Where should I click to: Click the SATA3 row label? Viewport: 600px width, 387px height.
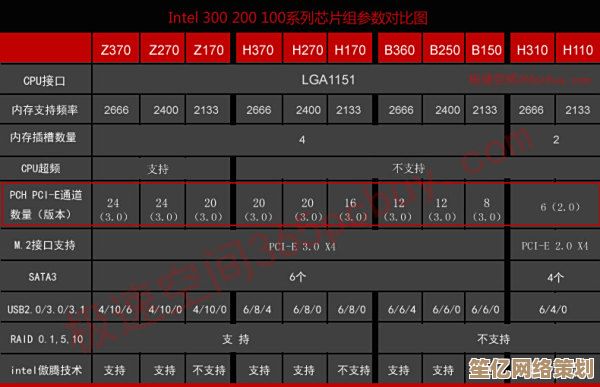point(42,276)
